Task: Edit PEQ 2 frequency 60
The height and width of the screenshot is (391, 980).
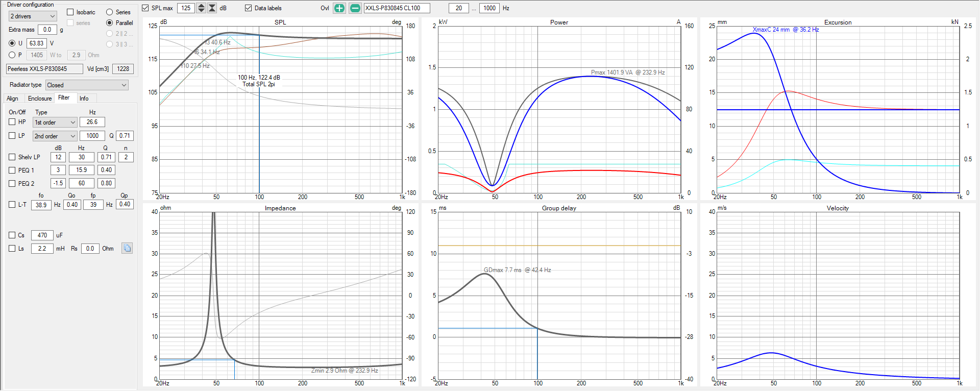Action: coord(82,183)
